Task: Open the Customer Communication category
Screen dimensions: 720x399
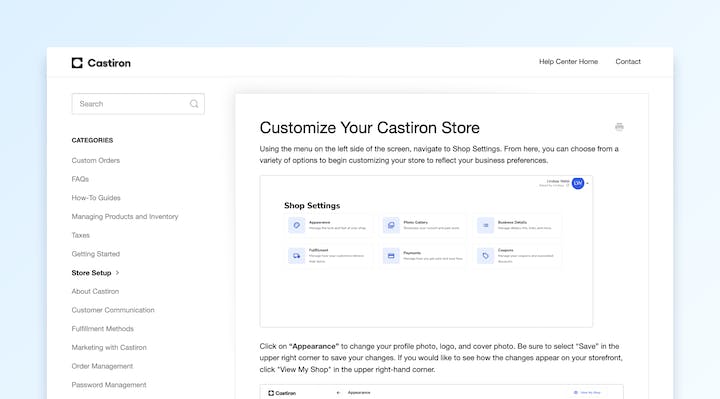Action: tap(113, 310)
